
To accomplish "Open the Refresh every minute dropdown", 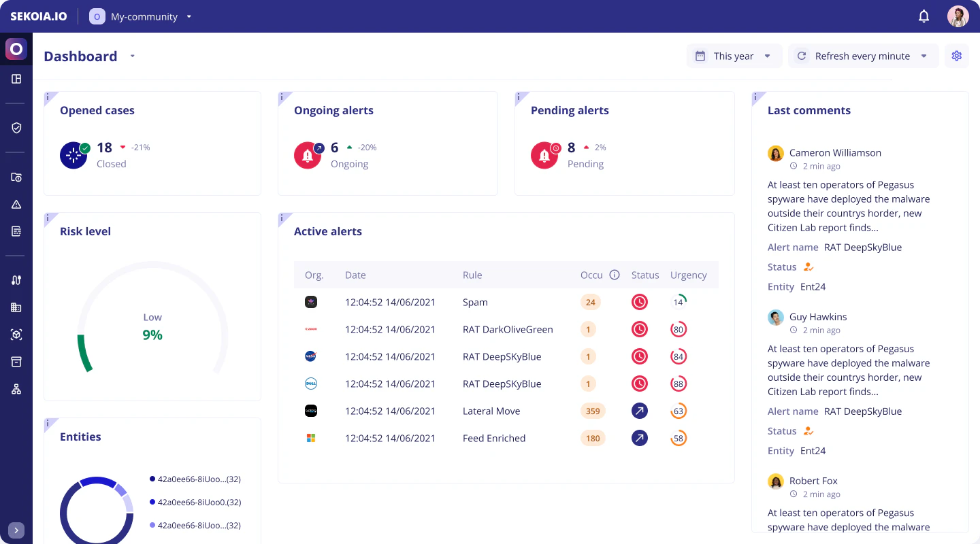I will (863, 56).
